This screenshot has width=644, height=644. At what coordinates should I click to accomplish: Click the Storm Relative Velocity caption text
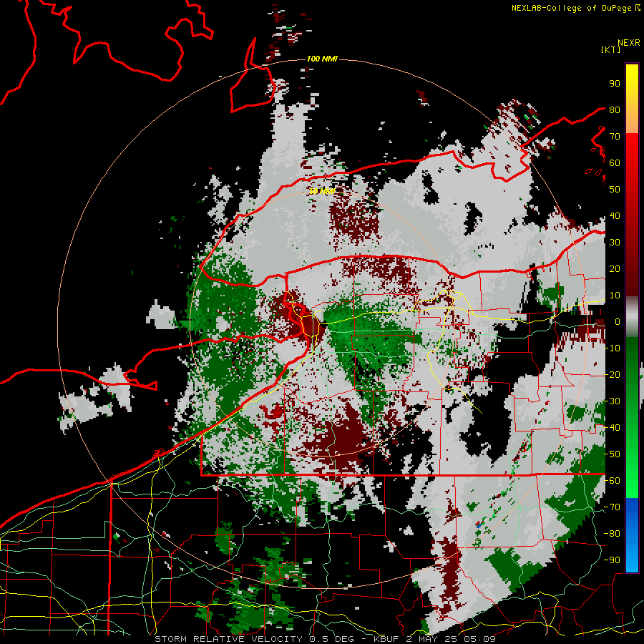coord(325,639)
